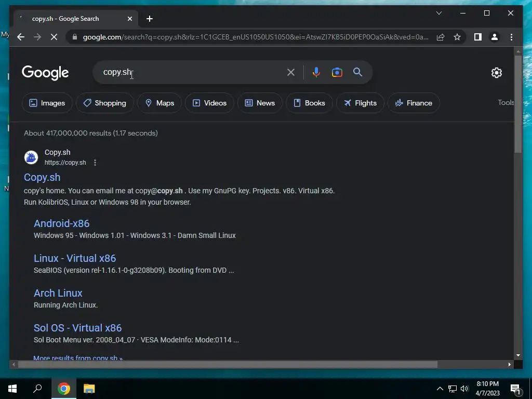This screenshot has width=532, height=399.
Task: Click the https://copy.sh URL text
Action: coord(65,163)
